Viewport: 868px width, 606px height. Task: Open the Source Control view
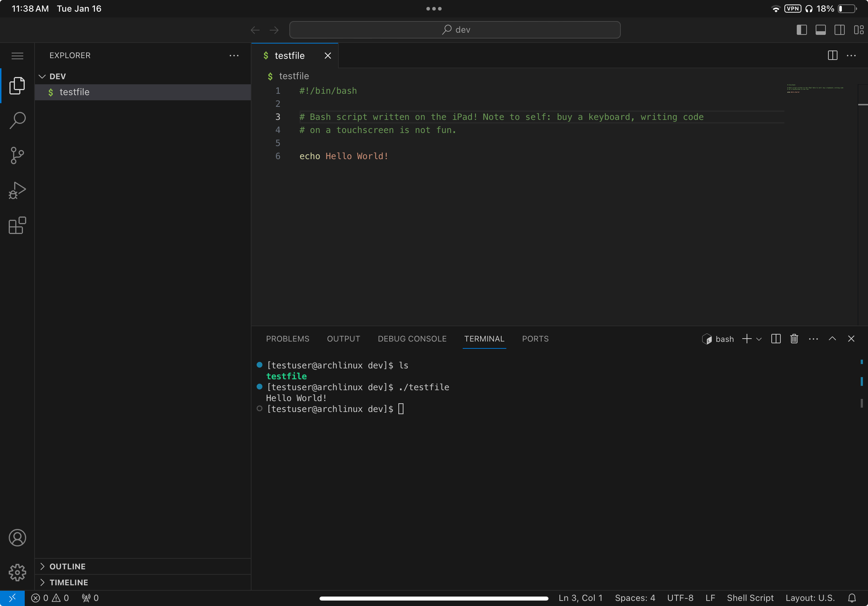(x=17, y=155)
